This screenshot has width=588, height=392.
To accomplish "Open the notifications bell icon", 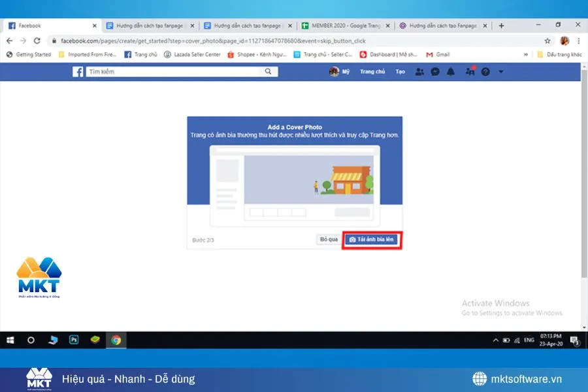I will 451,72.
